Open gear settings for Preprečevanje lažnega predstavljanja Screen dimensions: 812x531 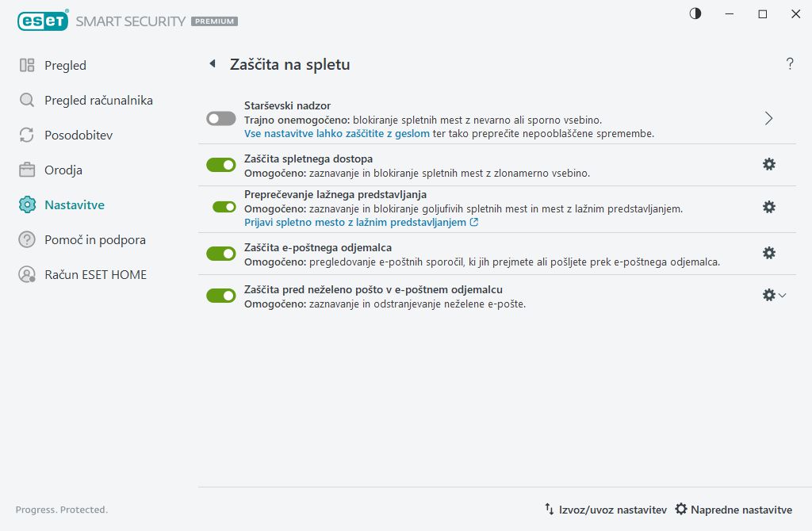[768, 208]
